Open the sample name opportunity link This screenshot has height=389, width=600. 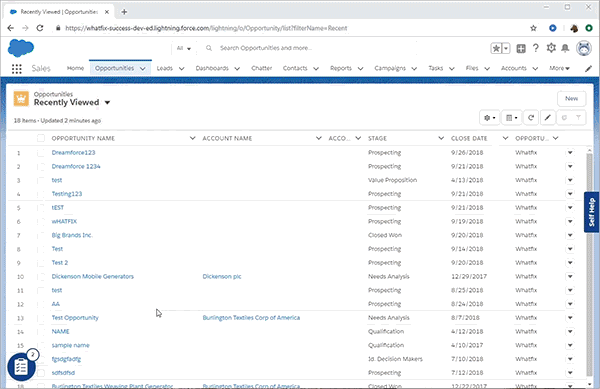pos(70,345)
